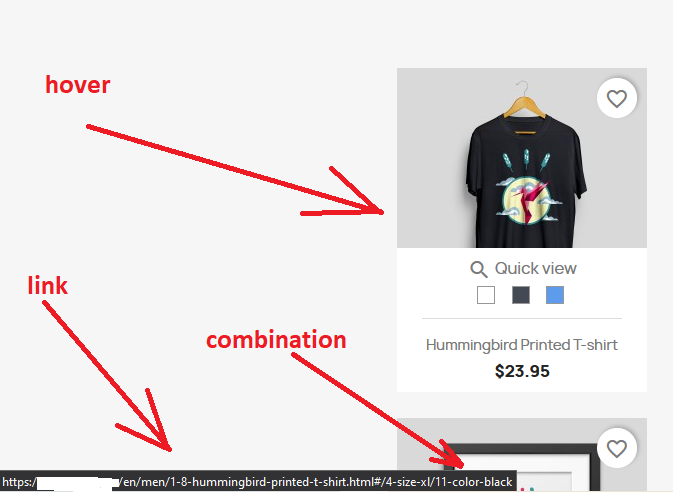Add Hummingbird T-shirt to wishlist via heart

pos(617,98)
